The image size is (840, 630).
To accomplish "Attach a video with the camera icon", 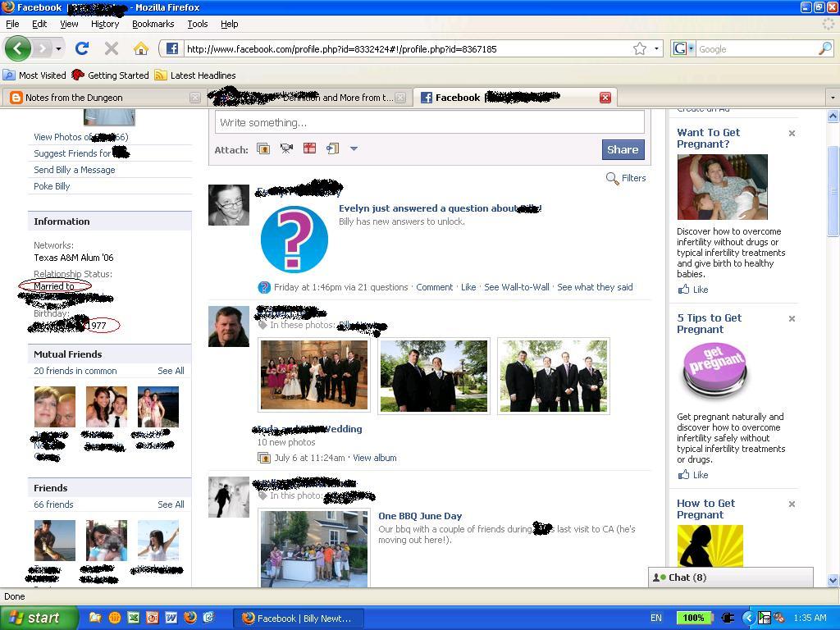I will pyautogui.click(x=286, y=148).
